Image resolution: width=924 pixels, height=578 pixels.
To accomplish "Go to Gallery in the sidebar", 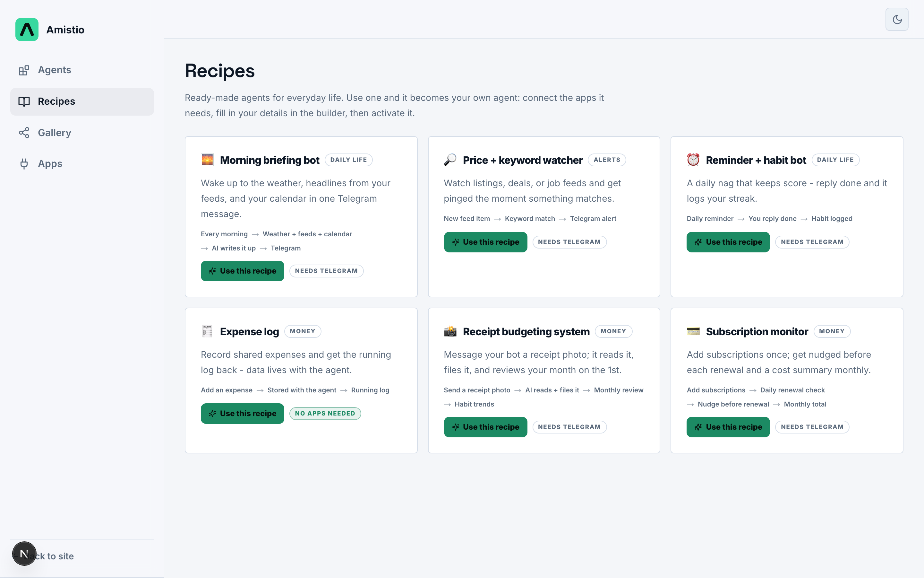I will coord(82,133).
